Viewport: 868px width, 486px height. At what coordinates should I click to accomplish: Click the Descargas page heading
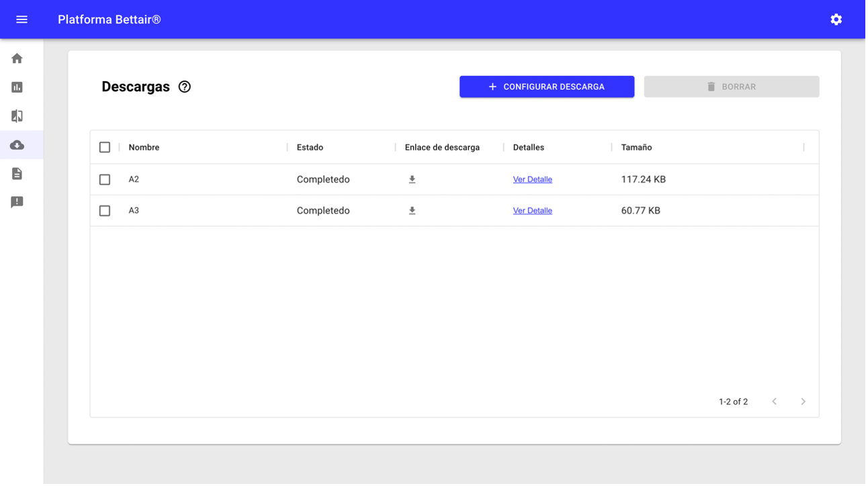coord(136,87)
